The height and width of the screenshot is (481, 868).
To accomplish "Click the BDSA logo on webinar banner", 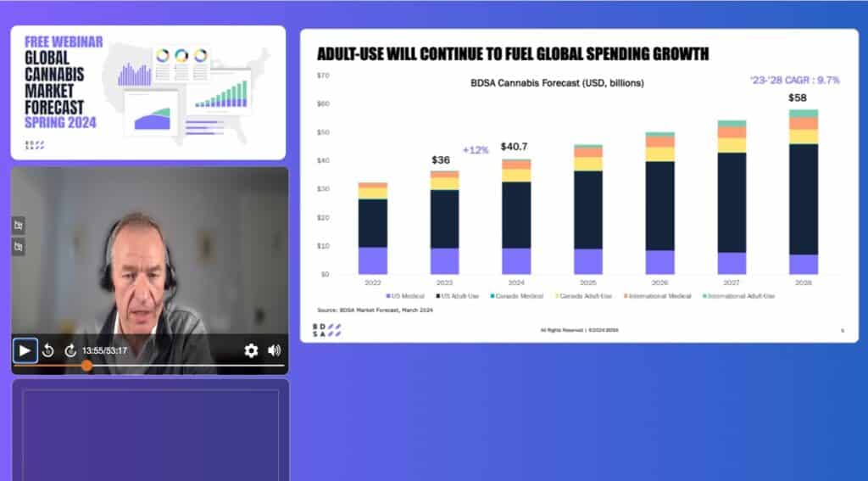I will [34, 145].
